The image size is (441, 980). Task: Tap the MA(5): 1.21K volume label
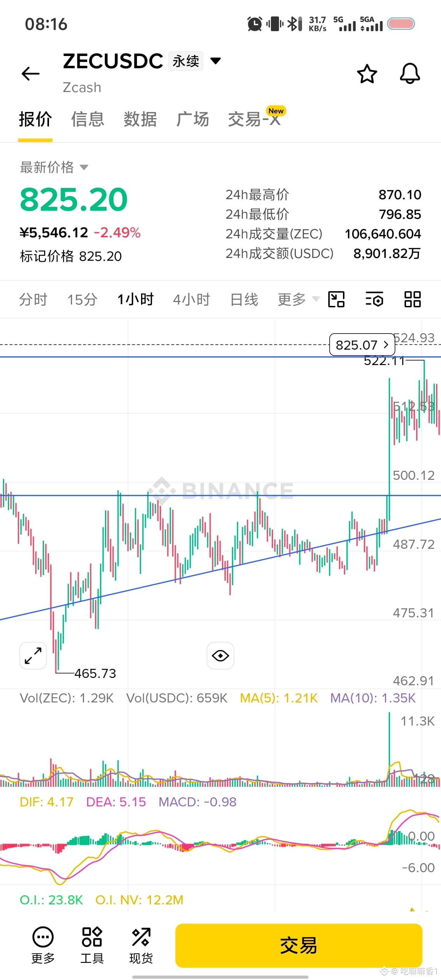coord(279,698)
